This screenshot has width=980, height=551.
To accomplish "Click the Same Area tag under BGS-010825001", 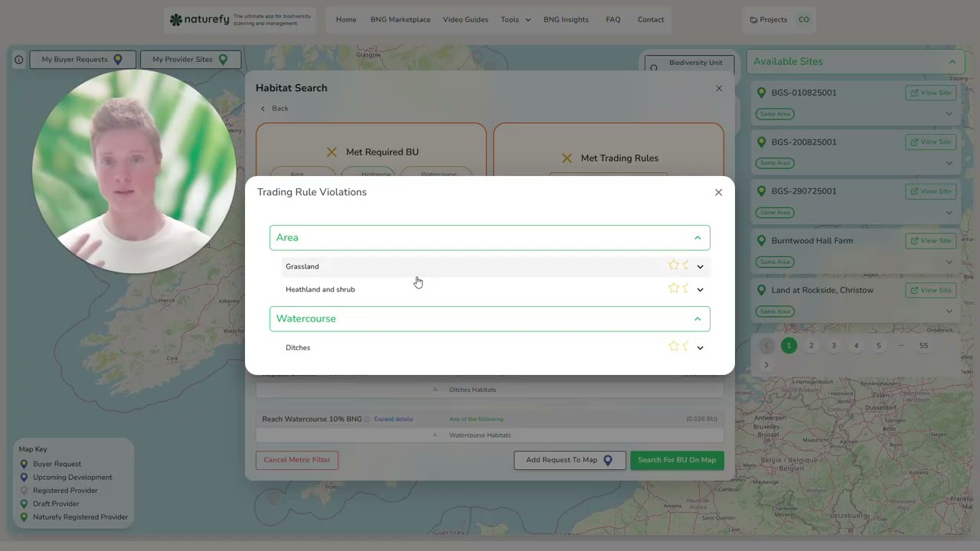I will (775, 114).
